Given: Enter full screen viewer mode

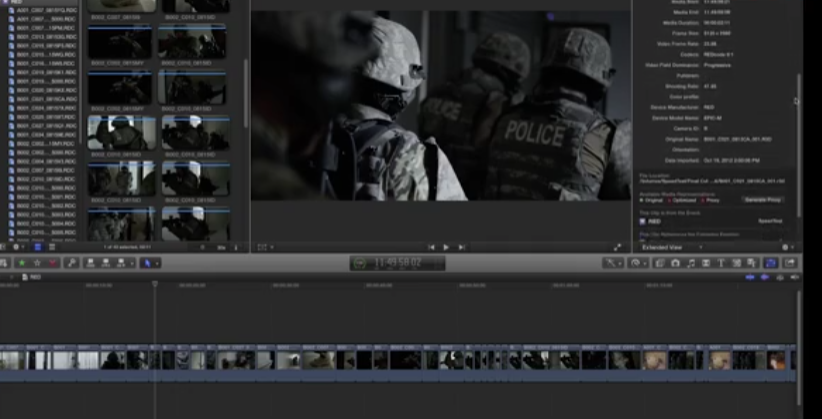Looking at the screenshot, I should point(618,248).
